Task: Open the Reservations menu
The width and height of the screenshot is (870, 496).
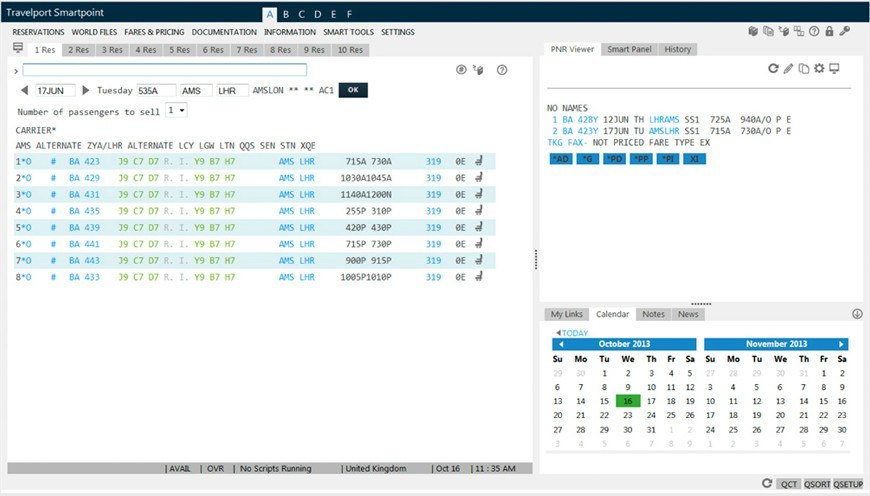Action: (38, 32)
